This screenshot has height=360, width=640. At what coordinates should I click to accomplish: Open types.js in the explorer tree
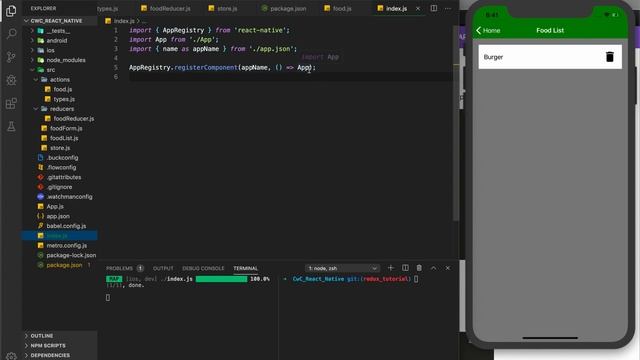pos(64,99)
